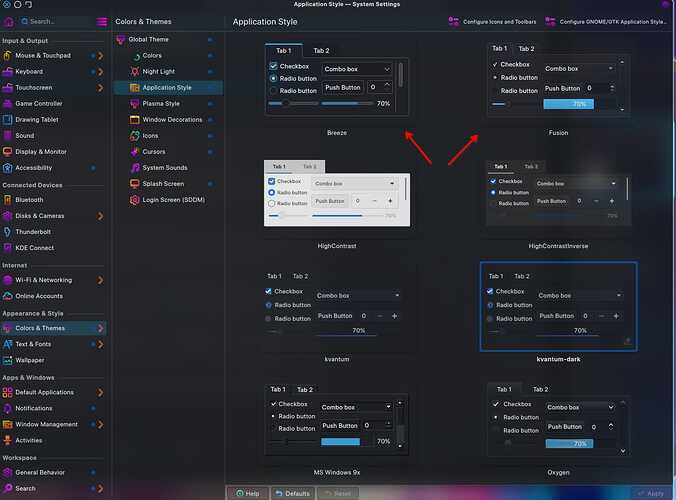The width and height of the screenshot is (676, 500).
Task: Click the Wallpaper icon
Action: point(7,360)
